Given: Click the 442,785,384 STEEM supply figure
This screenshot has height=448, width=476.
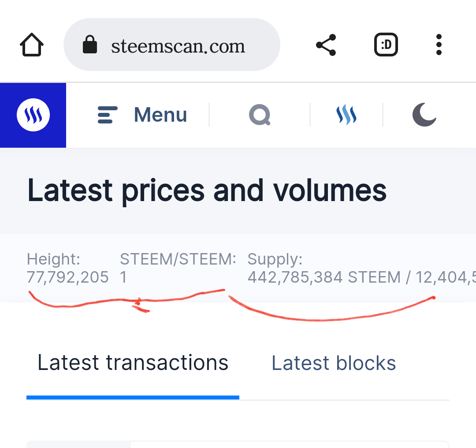Looking at the screenshot, I should pyautogui.click(x=324, y=277).
